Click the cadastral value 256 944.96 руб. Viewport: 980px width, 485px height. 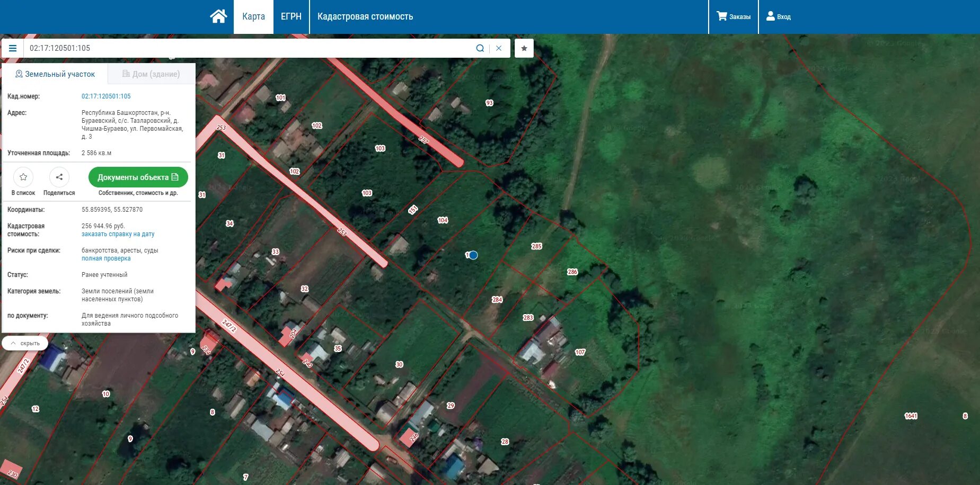(x=103, y=226)
